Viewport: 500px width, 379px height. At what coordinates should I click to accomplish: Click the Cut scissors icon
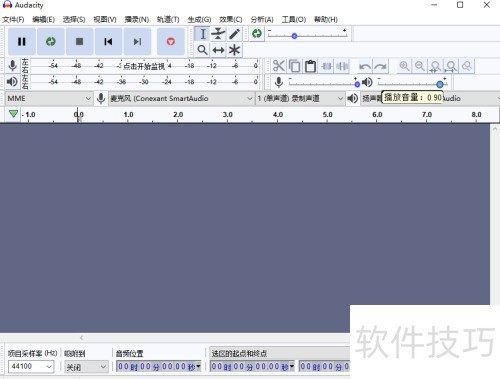(x=279, y=66)
